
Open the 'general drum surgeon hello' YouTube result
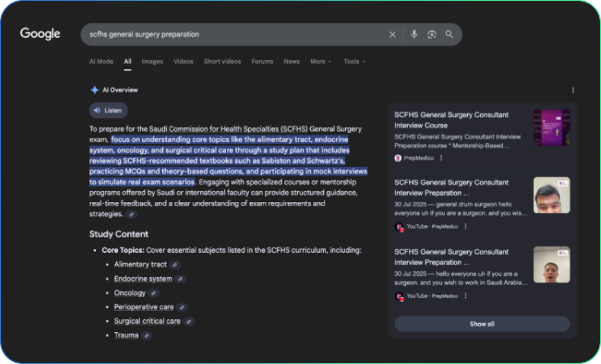(451, 188)
